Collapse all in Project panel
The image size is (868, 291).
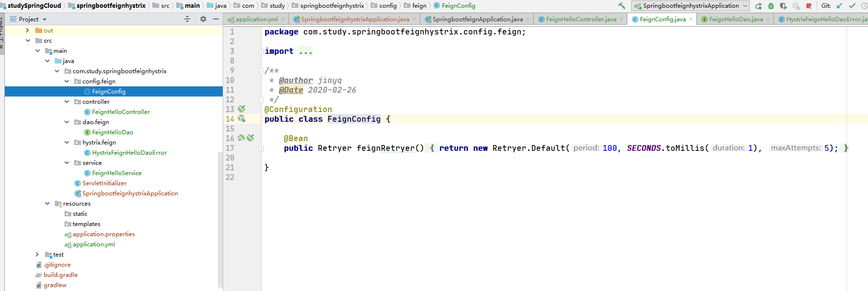point(187,19)
